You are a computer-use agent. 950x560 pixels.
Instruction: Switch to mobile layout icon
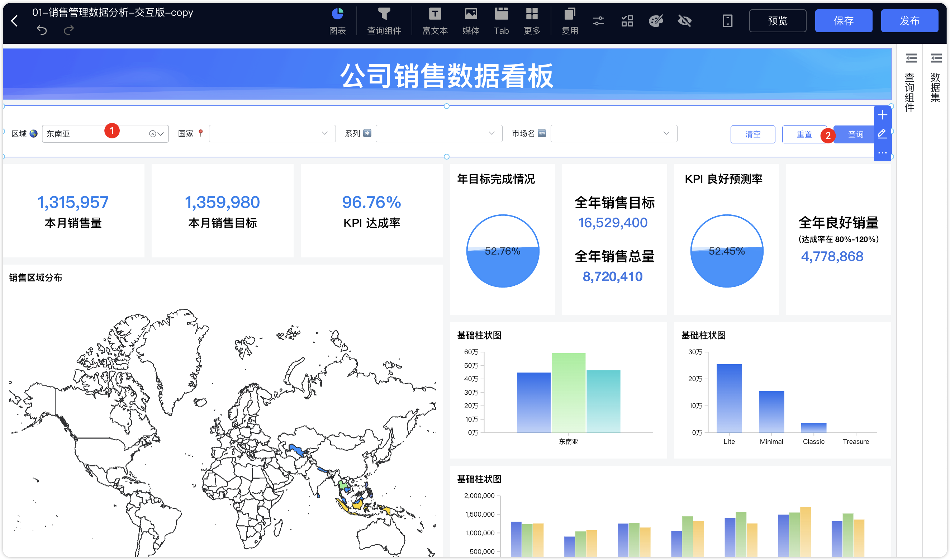[x=727, y=21]
